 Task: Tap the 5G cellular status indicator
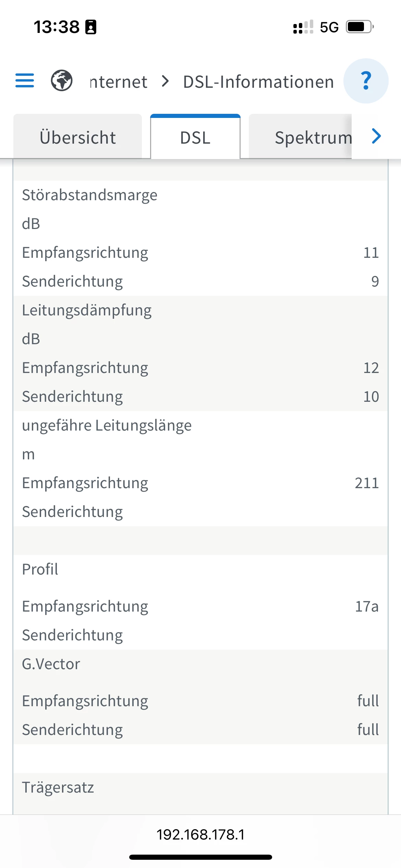pos(329,27)
